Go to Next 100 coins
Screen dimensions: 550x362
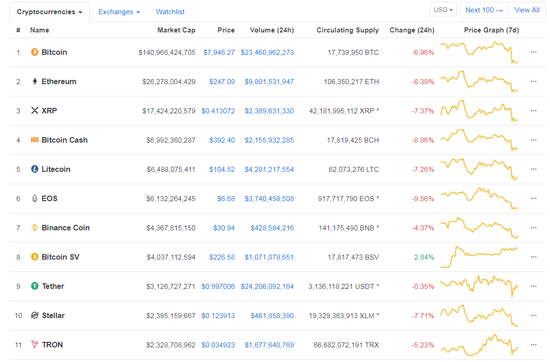click(484, 10)
